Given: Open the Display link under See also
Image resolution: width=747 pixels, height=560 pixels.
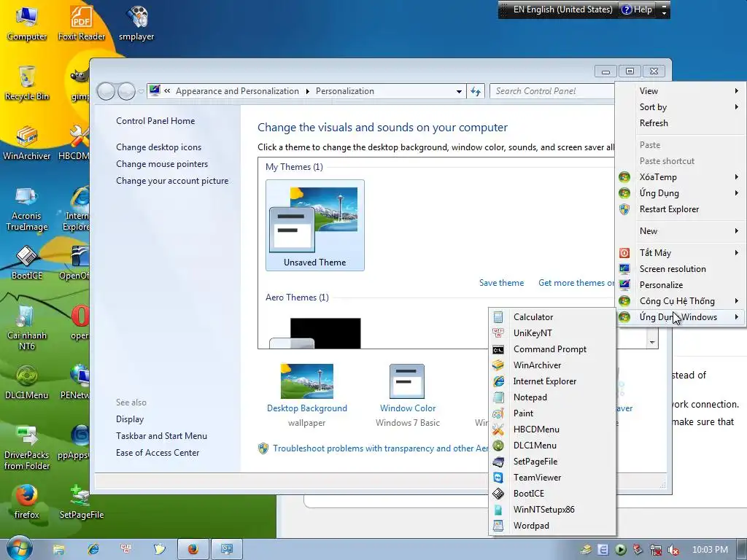Looking at the screenshot, I should point(130,419).
